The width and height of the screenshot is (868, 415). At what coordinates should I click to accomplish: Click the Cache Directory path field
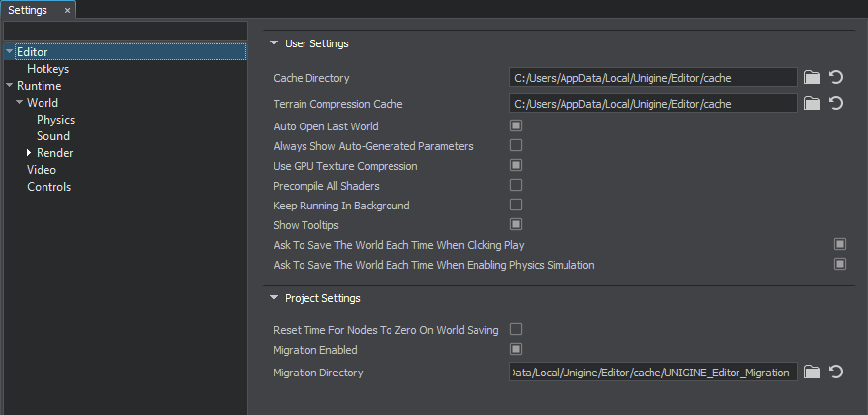click(652, 77)
